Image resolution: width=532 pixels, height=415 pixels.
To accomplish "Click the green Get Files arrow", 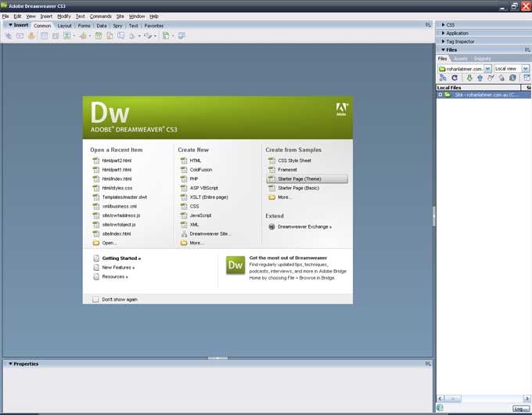I will click(x=469, y=78).
